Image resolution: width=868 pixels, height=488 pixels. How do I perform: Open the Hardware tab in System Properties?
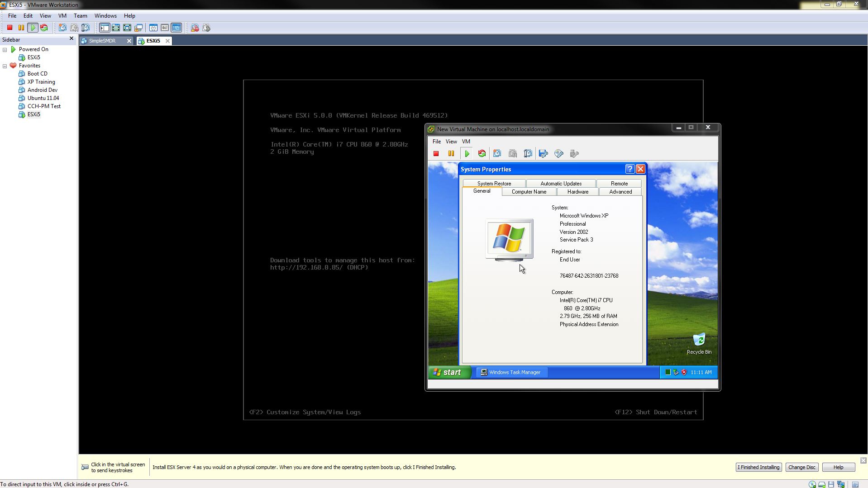coord(577,192)
